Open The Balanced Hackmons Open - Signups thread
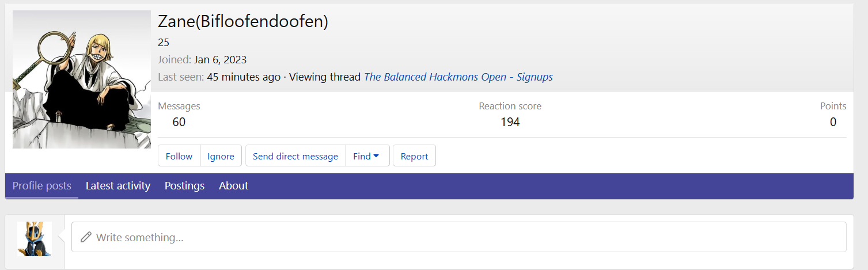 coord(458,77)
